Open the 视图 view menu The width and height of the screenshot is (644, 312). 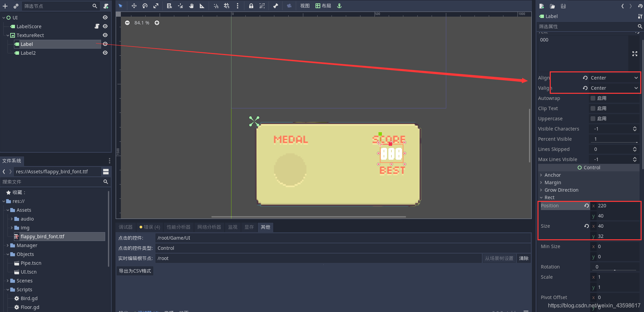(305, 6)
